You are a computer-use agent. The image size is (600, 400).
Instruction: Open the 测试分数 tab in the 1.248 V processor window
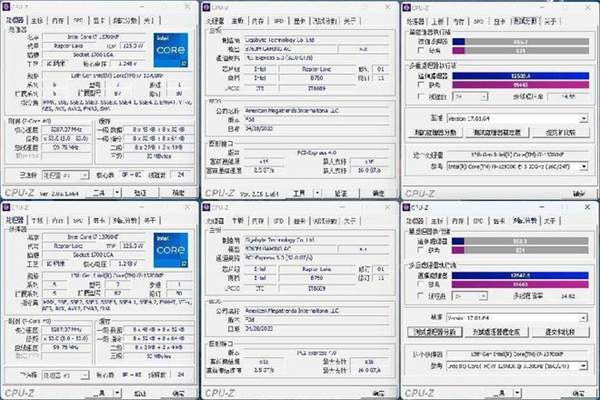tap(125, 20)
